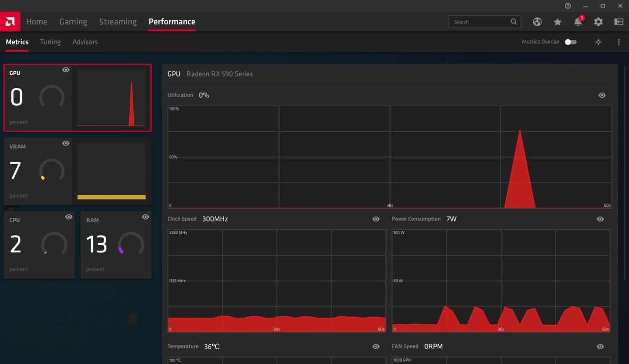This screenshot has height=364, width=629.
Task: Click the Temperature 36°C value
Action: coord(212,347)
